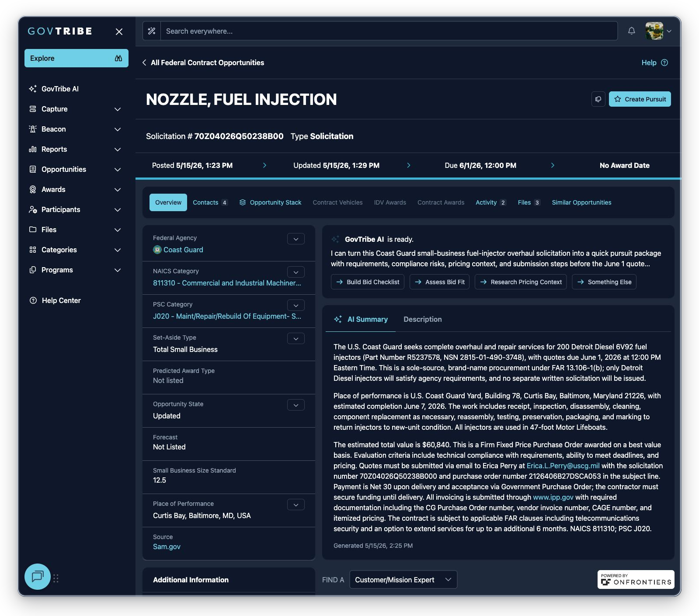Click the Erica.L.Perry@uscg.mil email link
Viewport: 699px width, 616px height.
563,466
